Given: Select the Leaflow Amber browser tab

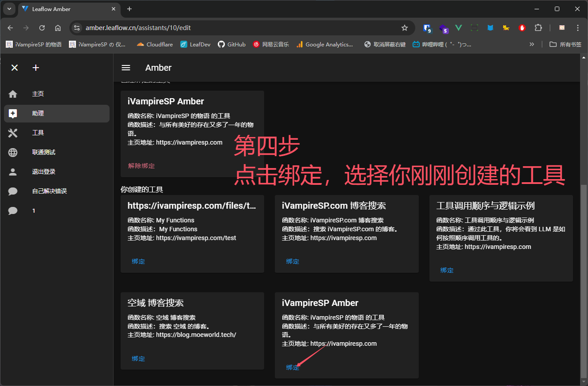Looking at the screenshot, I should [53, 9].
